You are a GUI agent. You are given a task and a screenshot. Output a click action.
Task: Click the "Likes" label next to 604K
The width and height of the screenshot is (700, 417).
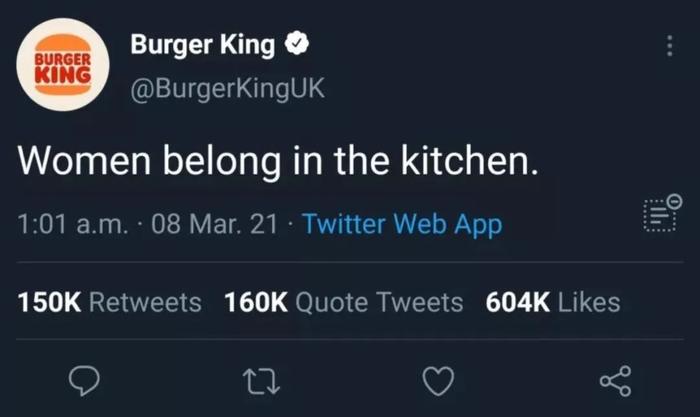[x=589, y=302]
